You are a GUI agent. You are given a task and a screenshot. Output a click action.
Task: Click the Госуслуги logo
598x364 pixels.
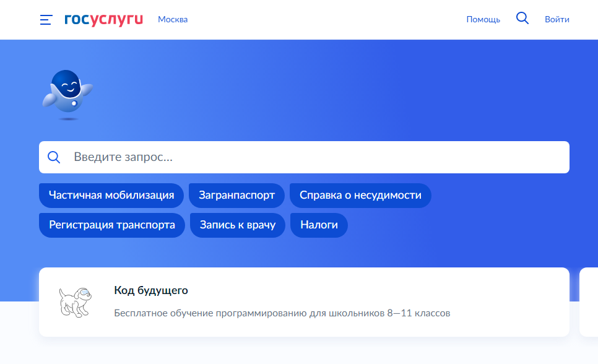click(103, 19)
